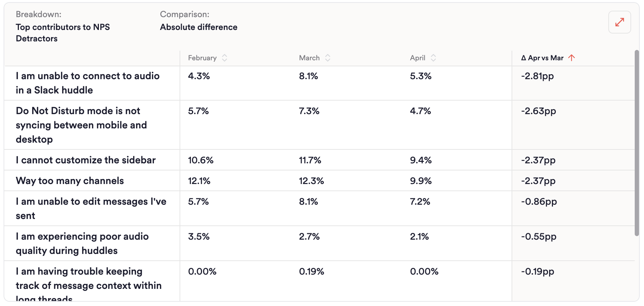Click the -2.81pp difference cell
This screenshot has height=306, width=644.
(537, 76)
